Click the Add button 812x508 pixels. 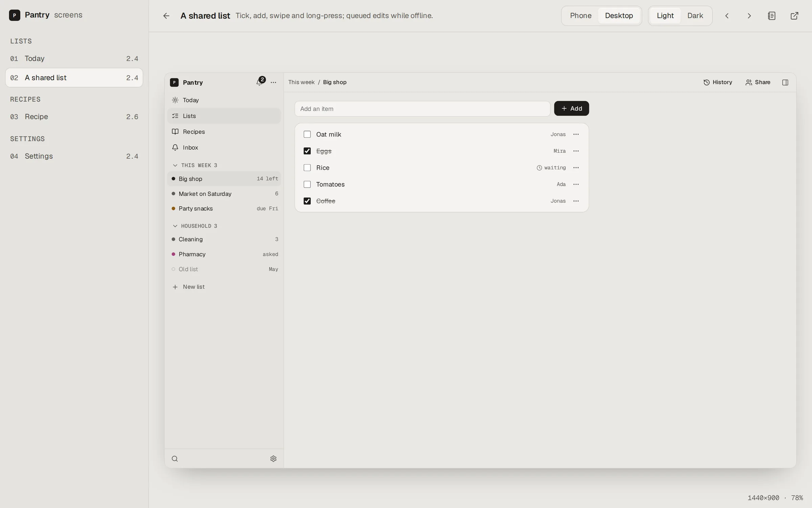571,108
